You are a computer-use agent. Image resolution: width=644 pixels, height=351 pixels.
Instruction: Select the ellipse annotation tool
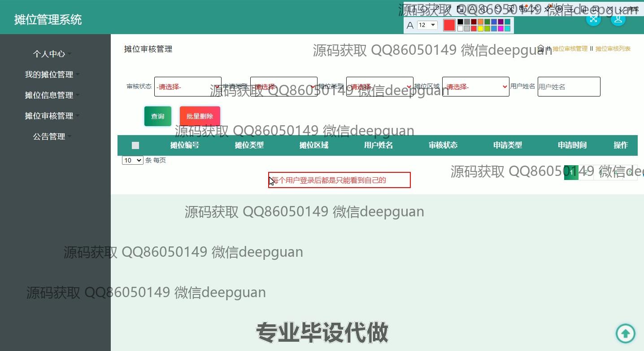pos(424,9)
